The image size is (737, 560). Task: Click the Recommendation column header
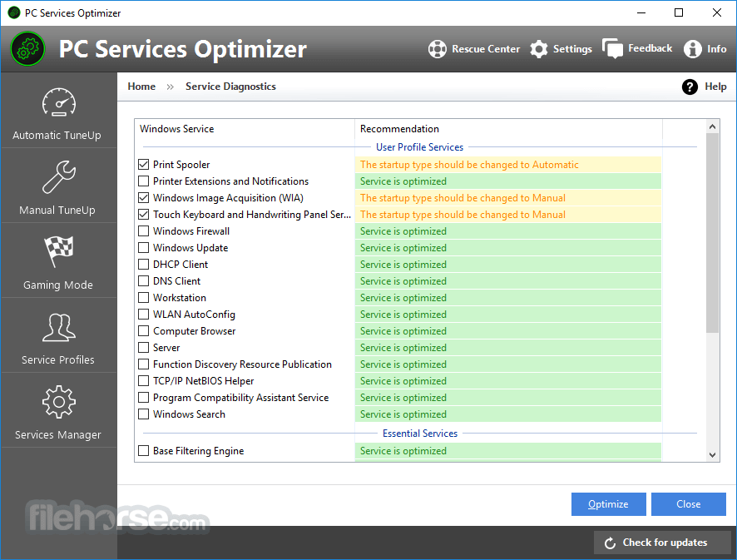tap(508, 129)
